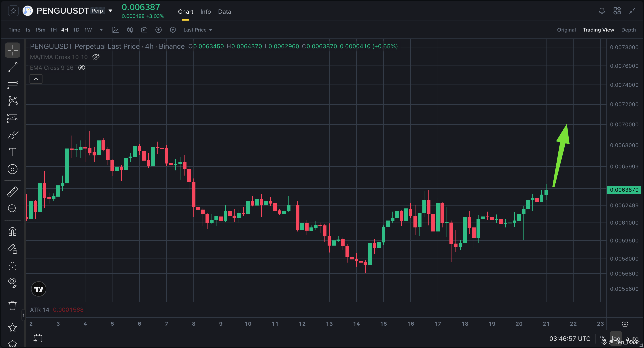Toggle stay in drawing mode pencil-lock
The image size is (644, 348).
click(13, 249)
